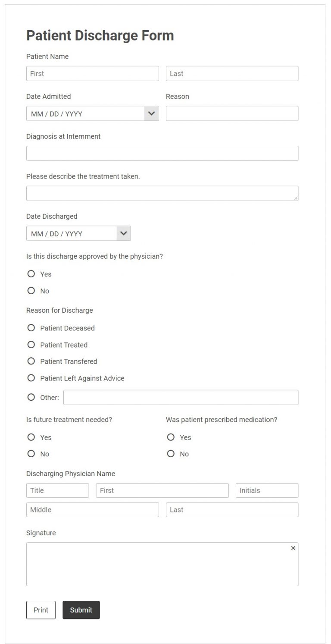Viewport: 331px width, 644px height.
Task: Clear the Signature field using the × icon
Action: coord(293,548)
